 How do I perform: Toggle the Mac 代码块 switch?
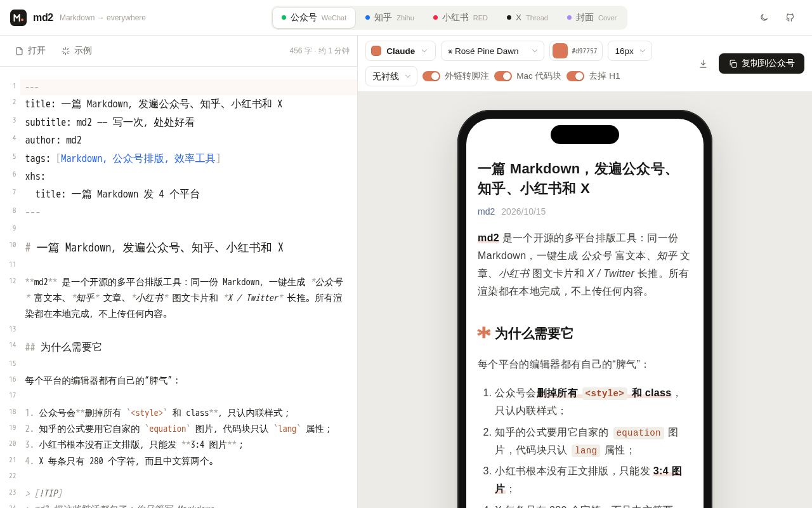pos(503,76)
